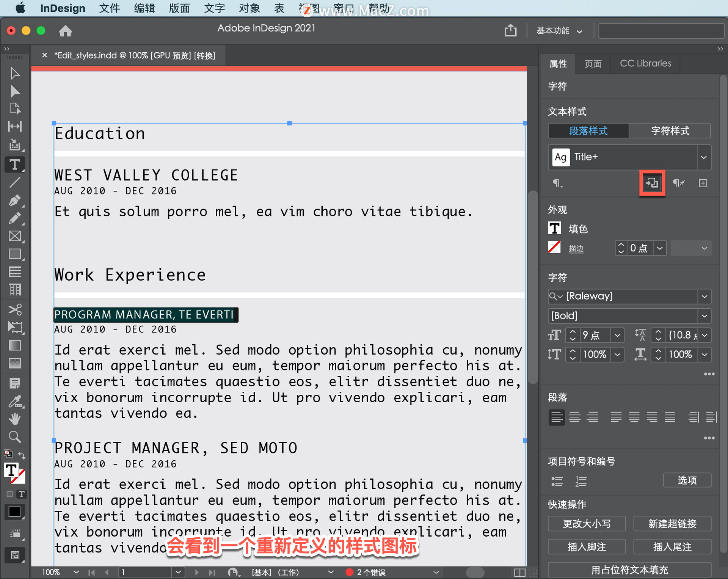Open the 基本功能 workspace dropdown

tap(559, 31)
